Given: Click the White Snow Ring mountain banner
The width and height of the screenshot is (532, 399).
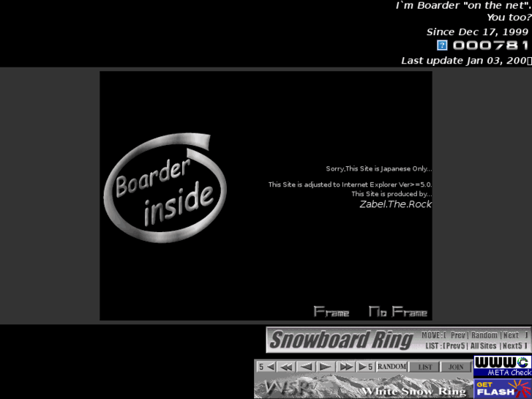Looking at the screenshot, I should point(364,386).
